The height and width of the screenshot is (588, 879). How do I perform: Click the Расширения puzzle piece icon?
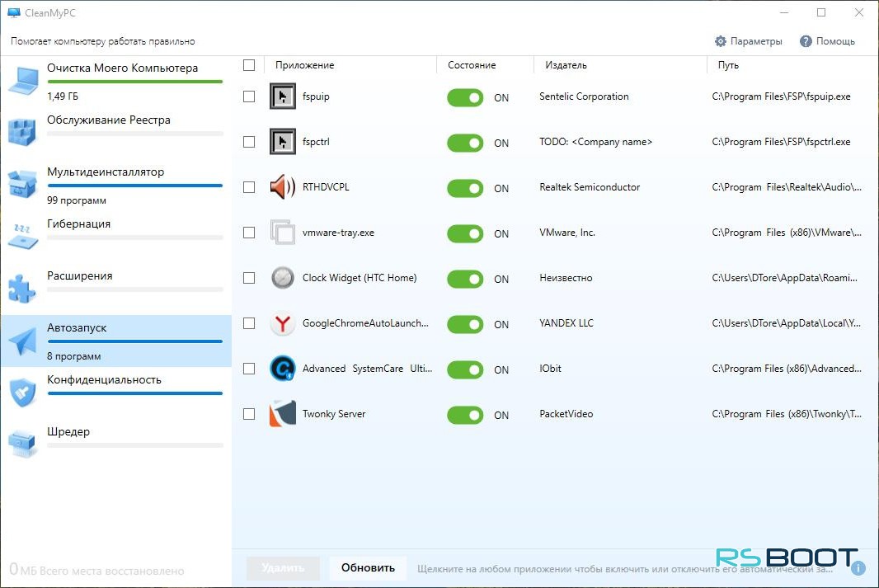point(22,288)
